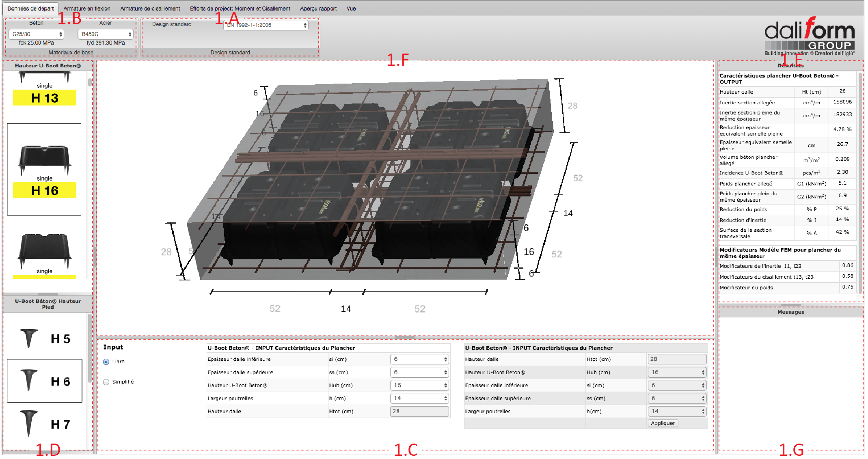This screenshot has height=459, width=868.
Task: Open the b(cm) dropdown in right input table
Action: tap(677, 411)
